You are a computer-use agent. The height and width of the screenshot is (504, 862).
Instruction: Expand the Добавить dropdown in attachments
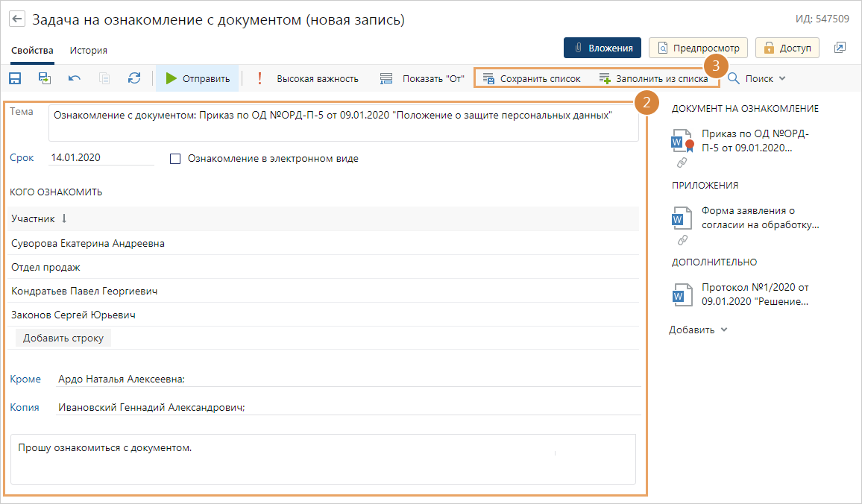(698, 330)
